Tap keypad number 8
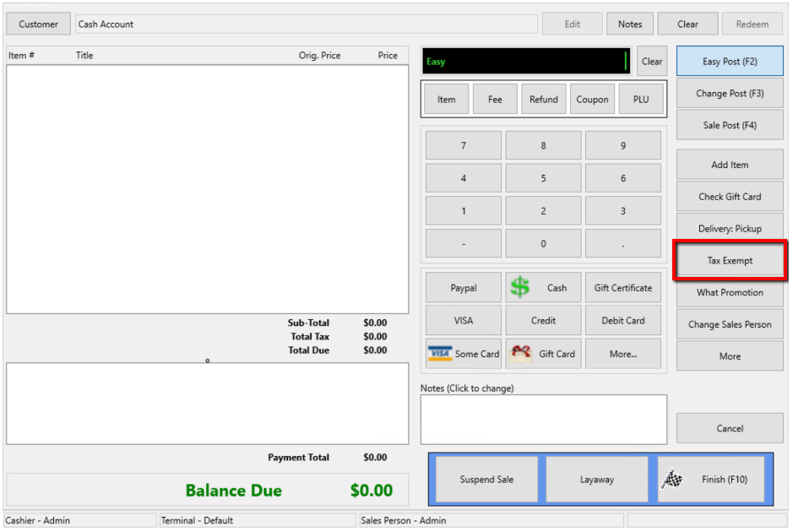Image resolution: width=793 pixels, height=532 pixels. (543, 145)
